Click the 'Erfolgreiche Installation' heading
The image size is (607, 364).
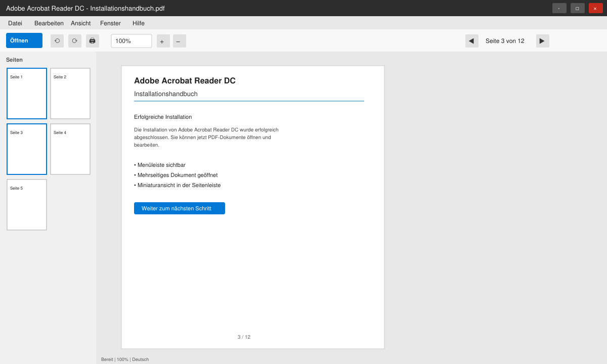point(163,117)
